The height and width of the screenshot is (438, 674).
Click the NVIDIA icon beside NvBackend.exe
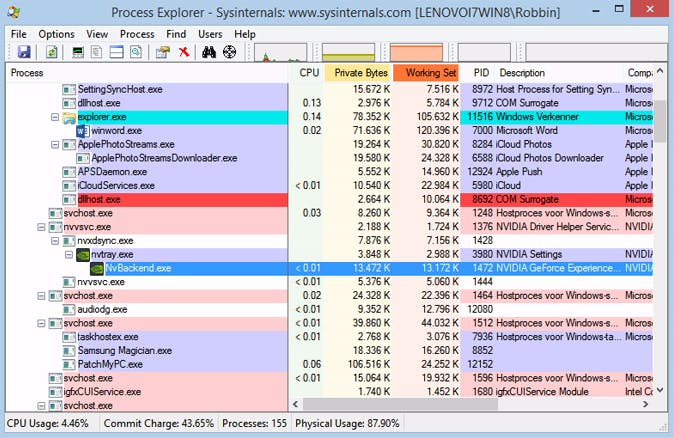[97, 268]
